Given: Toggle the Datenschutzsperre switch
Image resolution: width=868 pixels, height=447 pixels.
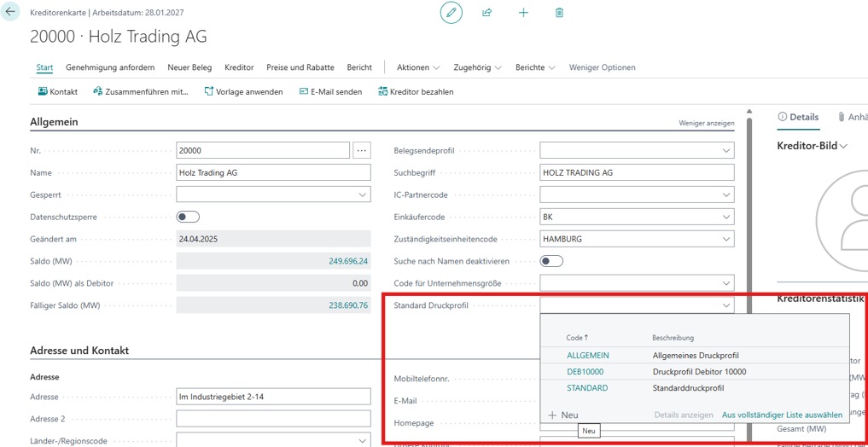Looking at the screenshot, I should tap(188, 217).
